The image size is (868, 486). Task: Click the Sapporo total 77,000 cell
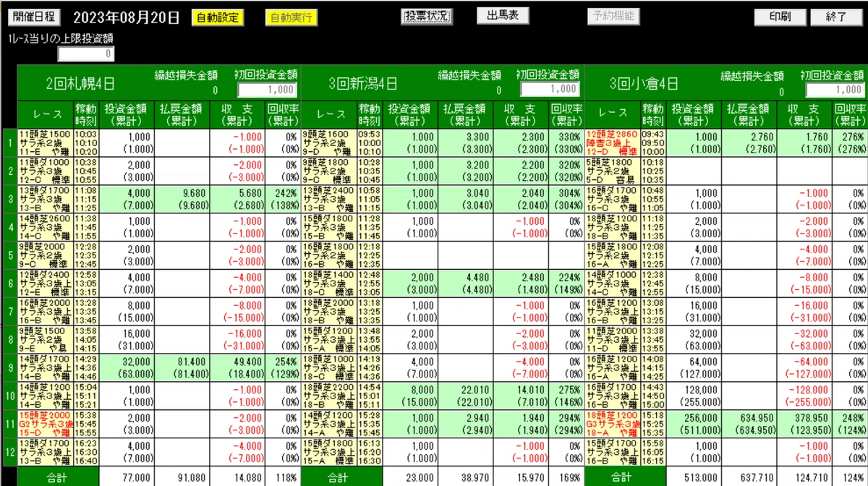pos(127,477)
